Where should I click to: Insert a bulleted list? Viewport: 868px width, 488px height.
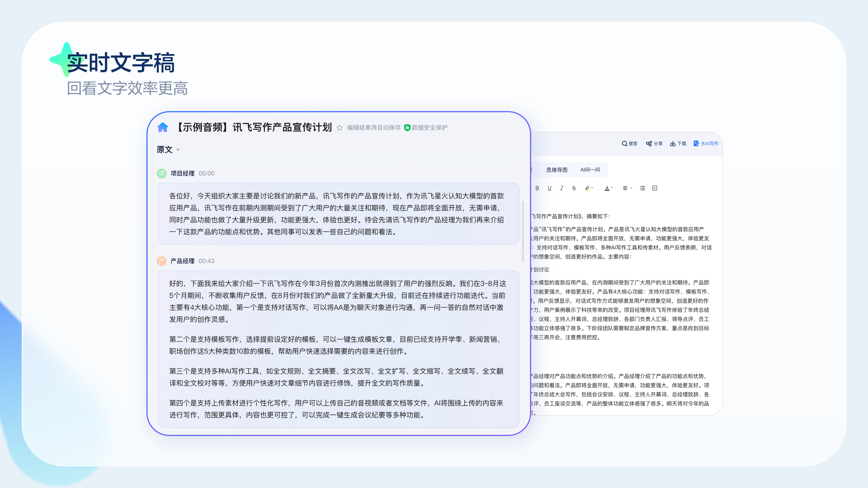(642, 188)
